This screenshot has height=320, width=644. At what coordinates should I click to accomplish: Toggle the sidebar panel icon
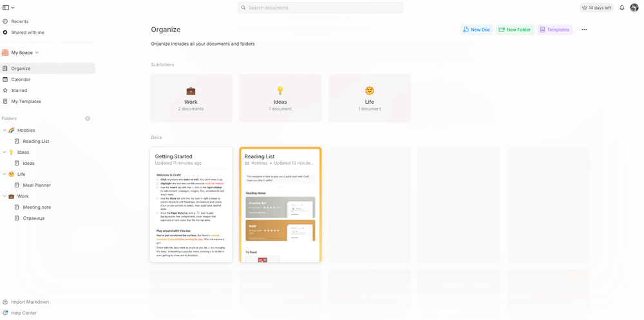click(6, 7)
